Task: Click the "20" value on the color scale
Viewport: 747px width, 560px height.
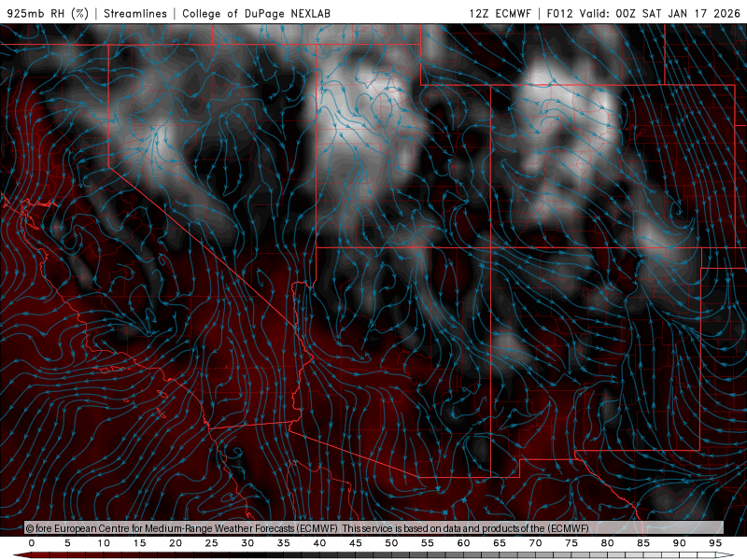Action: [176, 543]
